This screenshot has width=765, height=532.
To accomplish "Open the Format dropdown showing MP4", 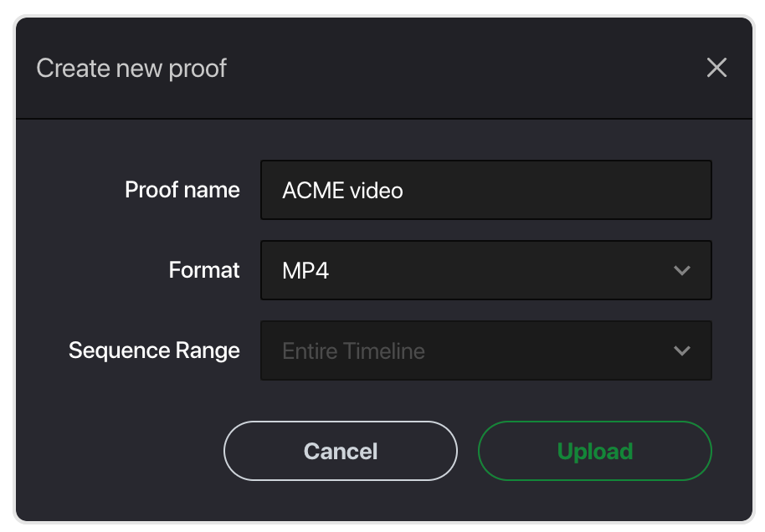I will 486,270.
